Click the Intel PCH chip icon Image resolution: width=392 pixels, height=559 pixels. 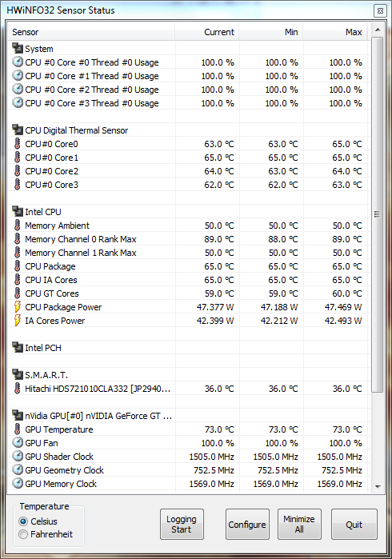17,347
